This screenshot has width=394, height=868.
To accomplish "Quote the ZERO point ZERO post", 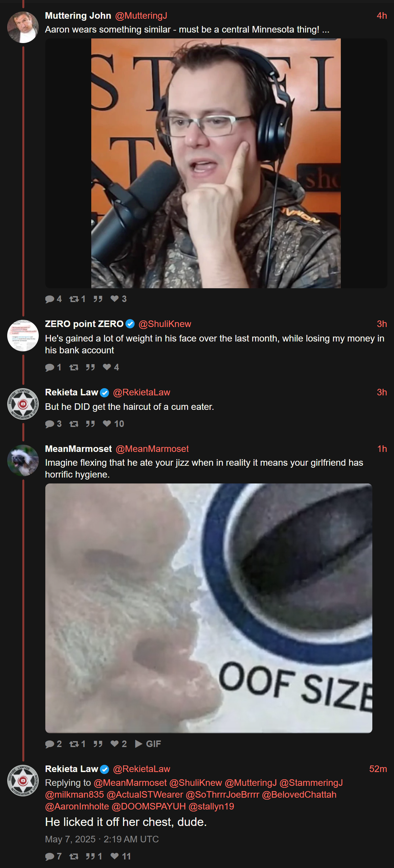I will pos(90,367).
